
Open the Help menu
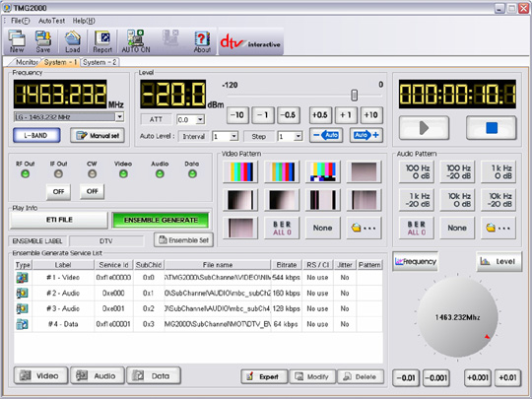point(84,21)
